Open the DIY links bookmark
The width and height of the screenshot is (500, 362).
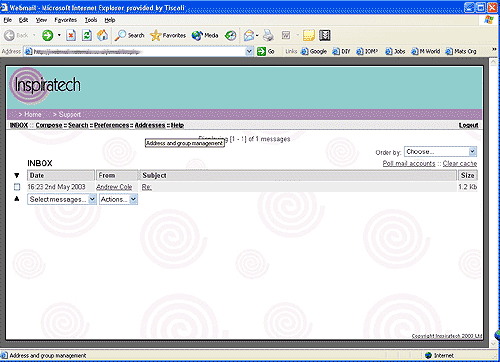tap(341, 51)
